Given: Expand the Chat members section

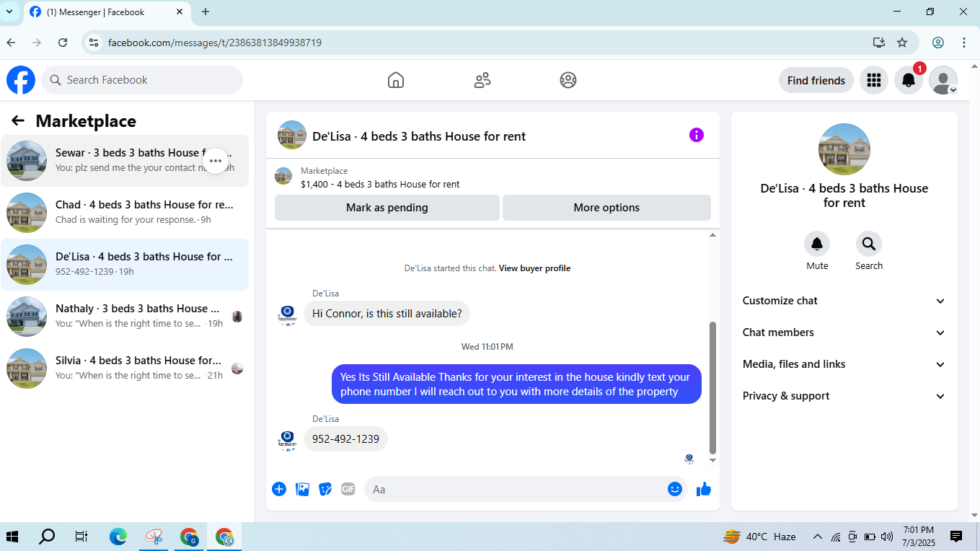Looking at the screenshot, I should tap(844, 332).
